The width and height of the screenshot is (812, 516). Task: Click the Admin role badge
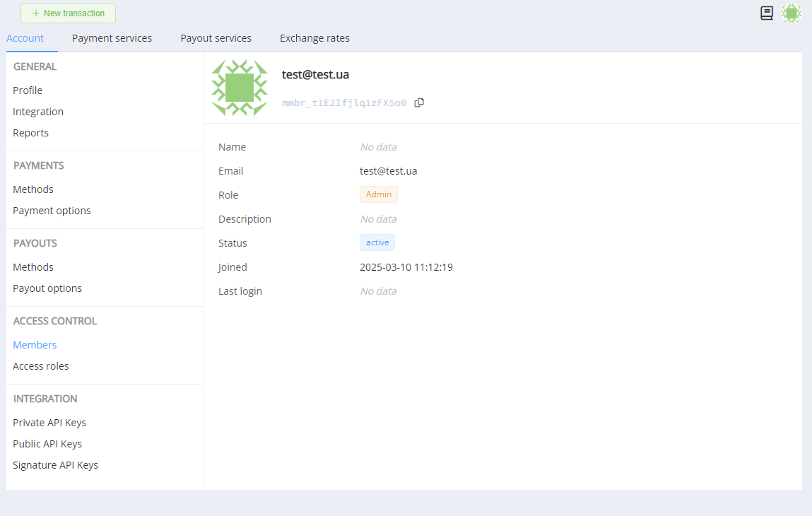(378, 194)
